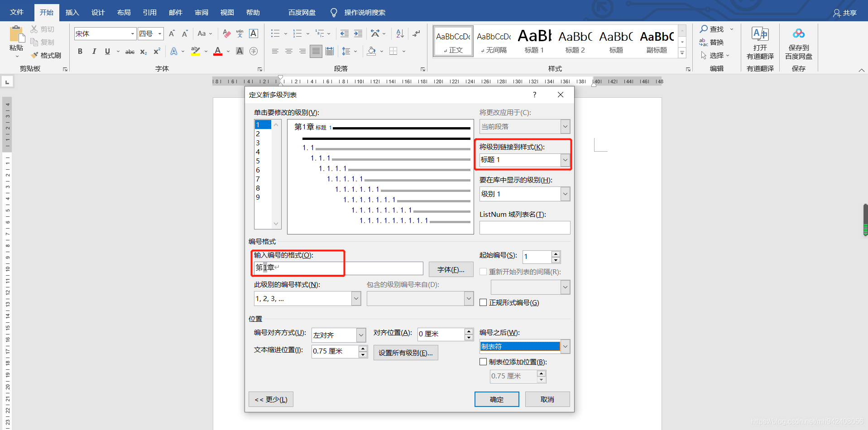The height and width of the screenshot is (430, 868).
Task: Increment the start at (起始编号) spinner
Action: point(556,254)
